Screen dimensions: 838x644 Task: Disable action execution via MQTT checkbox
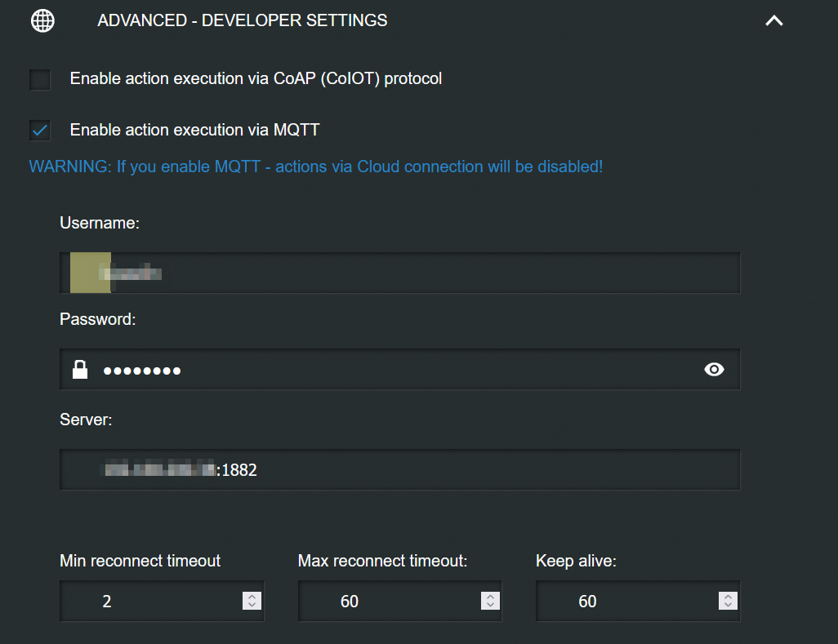(x=40, y=130)
